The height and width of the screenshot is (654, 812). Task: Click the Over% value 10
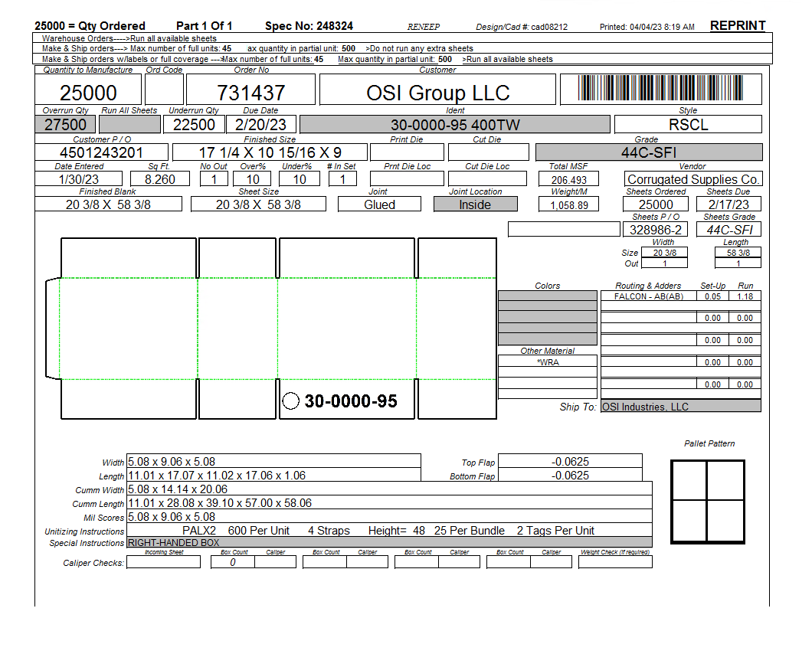point(252,179)
